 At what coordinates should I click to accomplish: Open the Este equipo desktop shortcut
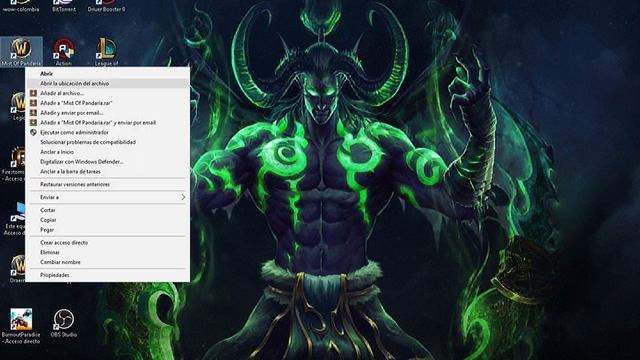(x=15, y=219)
